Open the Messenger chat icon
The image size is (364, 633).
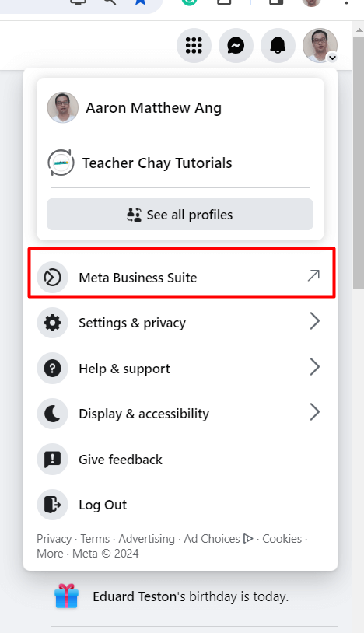(236, 46)
